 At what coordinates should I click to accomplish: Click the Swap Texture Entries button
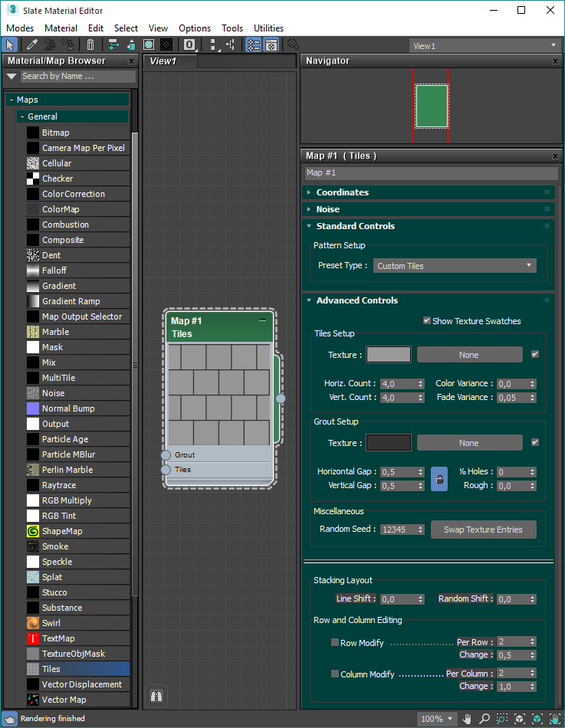483,530
